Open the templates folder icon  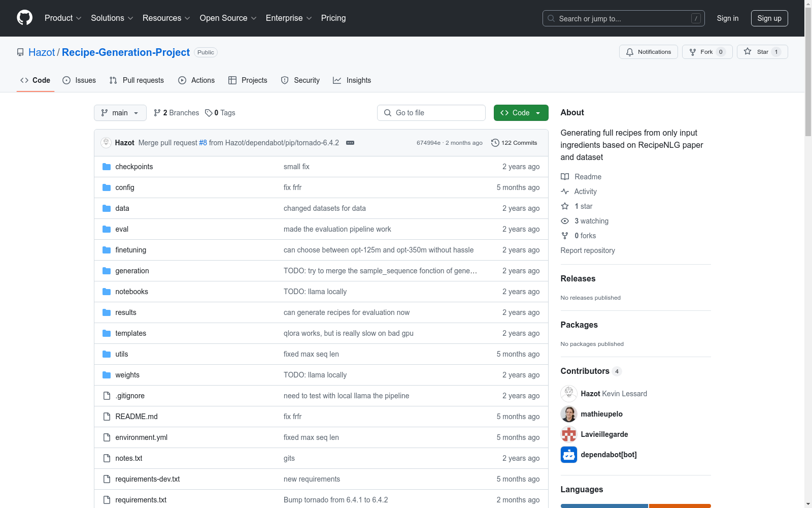click(x=107, y=333)
